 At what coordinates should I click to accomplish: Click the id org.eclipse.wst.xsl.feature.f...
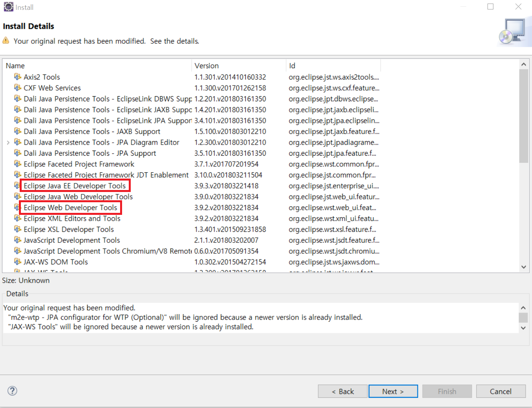point(332,229)
